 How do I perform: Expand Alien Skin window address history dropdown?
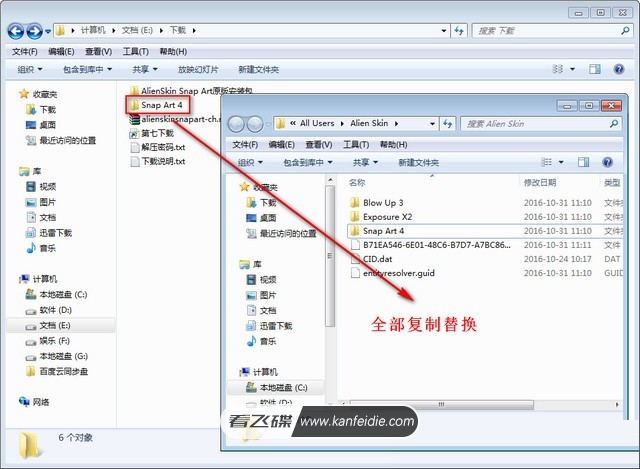click(x=432, y=124)
